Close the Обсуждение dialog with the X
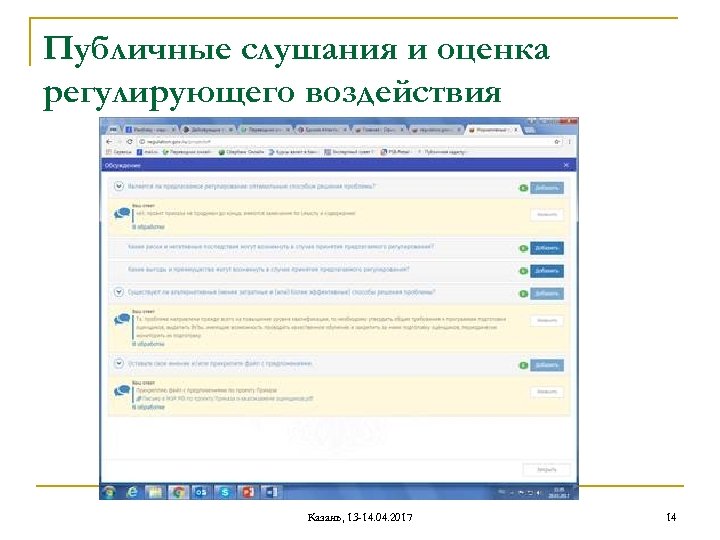Screen dimensions: 720x540 click(x=566, y=165)
